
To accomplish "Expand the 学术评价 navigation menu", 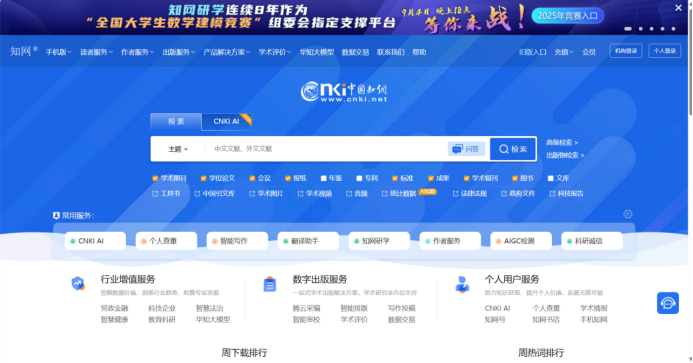I will point(274,52).
